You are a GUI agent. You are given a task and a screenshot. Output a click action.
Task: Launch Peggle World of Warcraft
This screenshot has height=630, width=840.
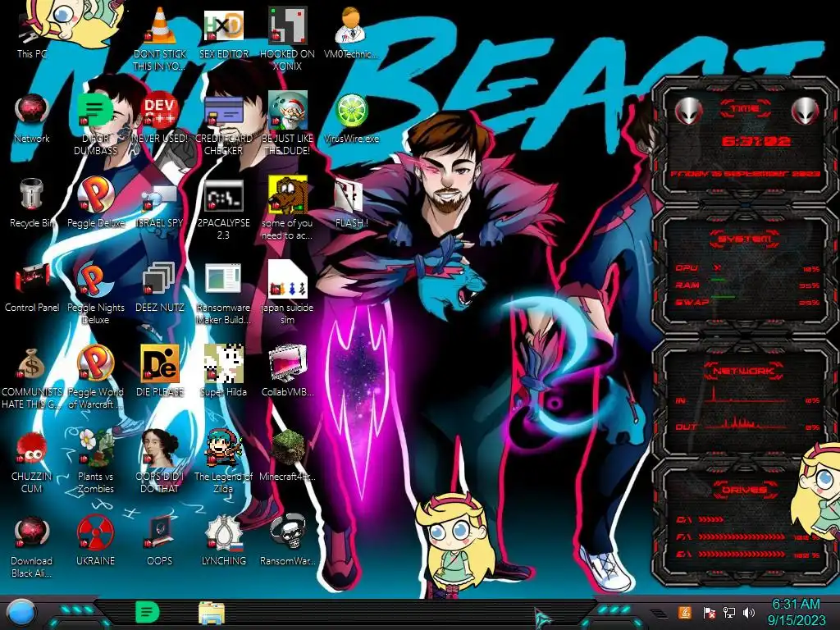tap(95, 377)
